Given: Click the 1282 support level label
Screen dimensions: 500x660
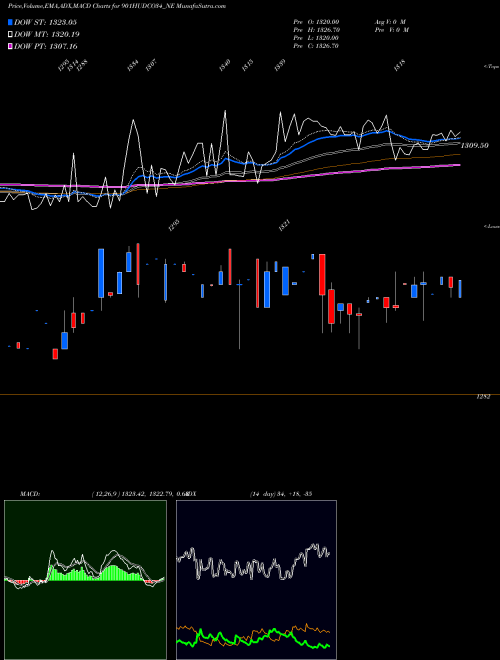Looking at the screenshot, I should [483, 397].
